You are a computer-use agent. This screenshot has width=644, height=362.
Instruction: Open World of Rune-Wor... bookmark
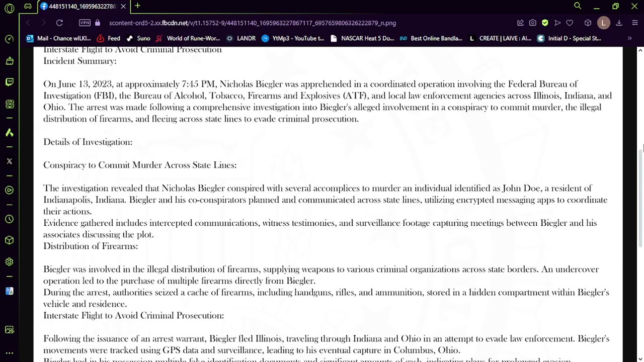point(188,38)
